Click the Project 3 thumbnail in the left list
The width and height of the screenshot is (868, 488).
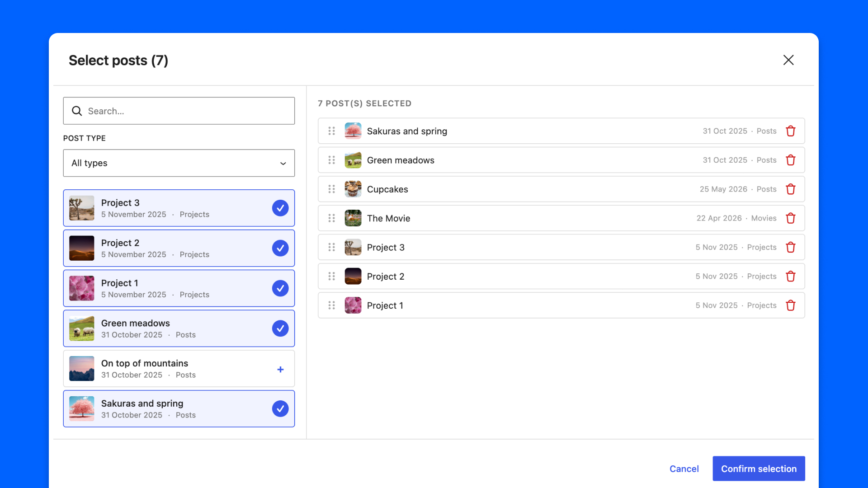[x=82, y=208]
